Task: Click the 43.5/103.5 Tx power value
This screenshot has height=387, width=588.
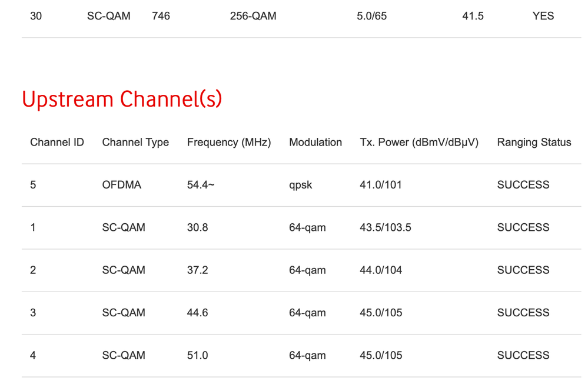Action: pyautogui.click(x=386, y=227)
